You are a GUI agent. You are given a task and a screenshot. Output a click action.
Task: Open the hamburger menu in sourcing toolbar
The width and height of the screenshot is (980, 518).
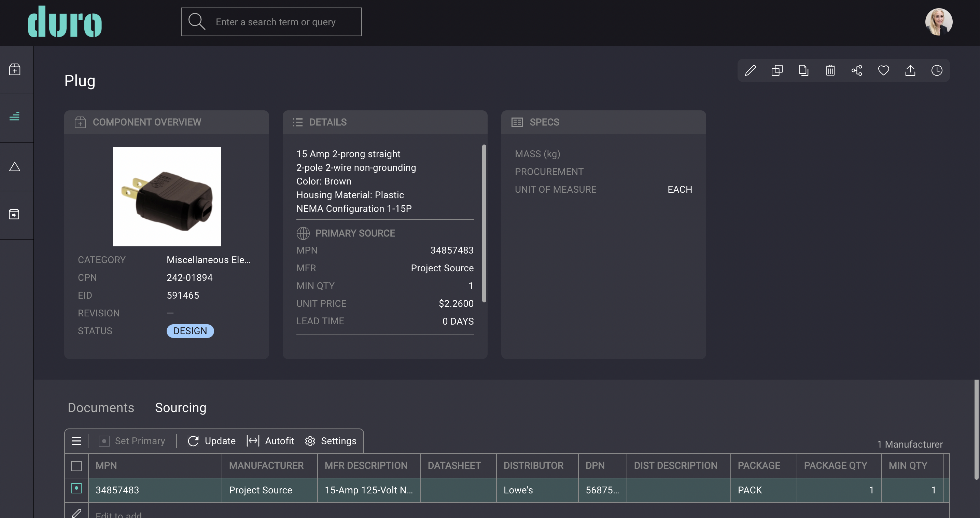click(x=76, y=441)
